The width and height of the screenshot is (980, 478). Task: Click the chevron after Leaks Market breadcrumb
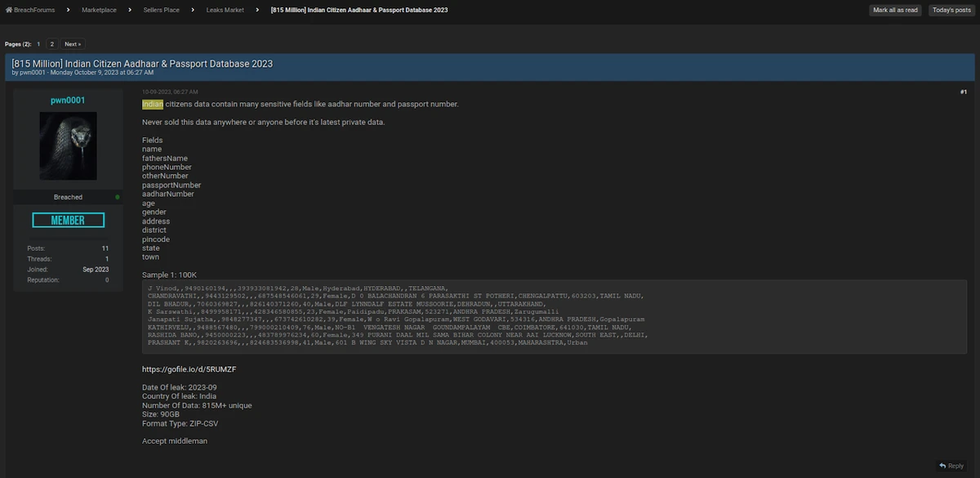coord(257,10)
